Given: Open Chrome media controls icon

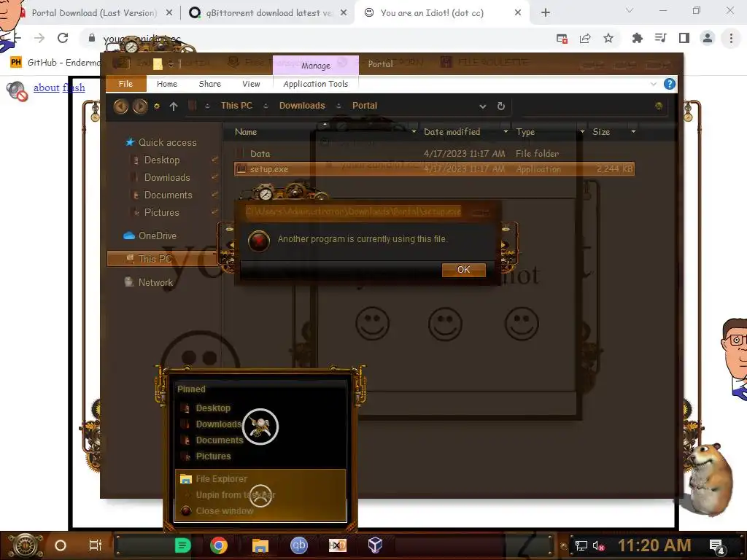Looking at the screenshot, I should pyautogui.click(x=660, y=38).
